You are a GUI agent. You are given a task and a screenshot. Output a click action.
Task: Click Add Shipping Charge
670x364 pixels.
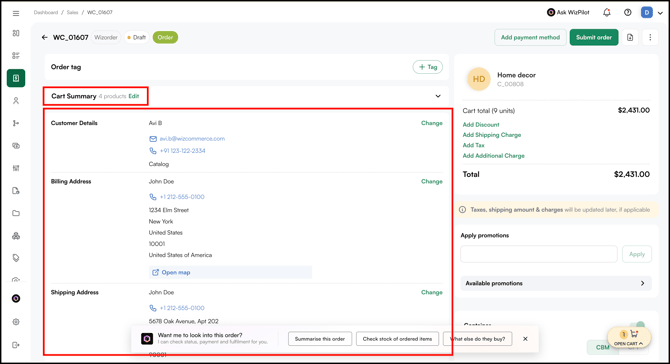(x=492, y=135)
